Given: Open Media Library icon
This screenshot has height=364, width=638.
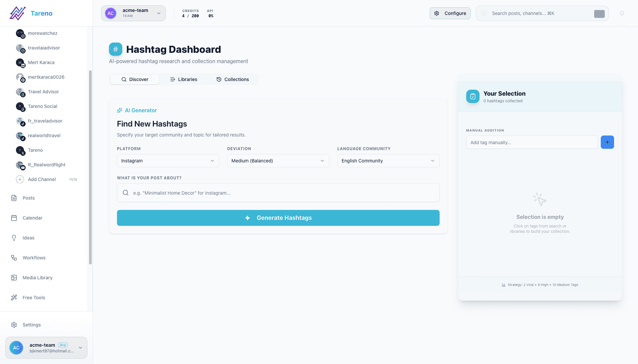Looking at the screenshot, I should pyautogui.click(x=14, y=278).
